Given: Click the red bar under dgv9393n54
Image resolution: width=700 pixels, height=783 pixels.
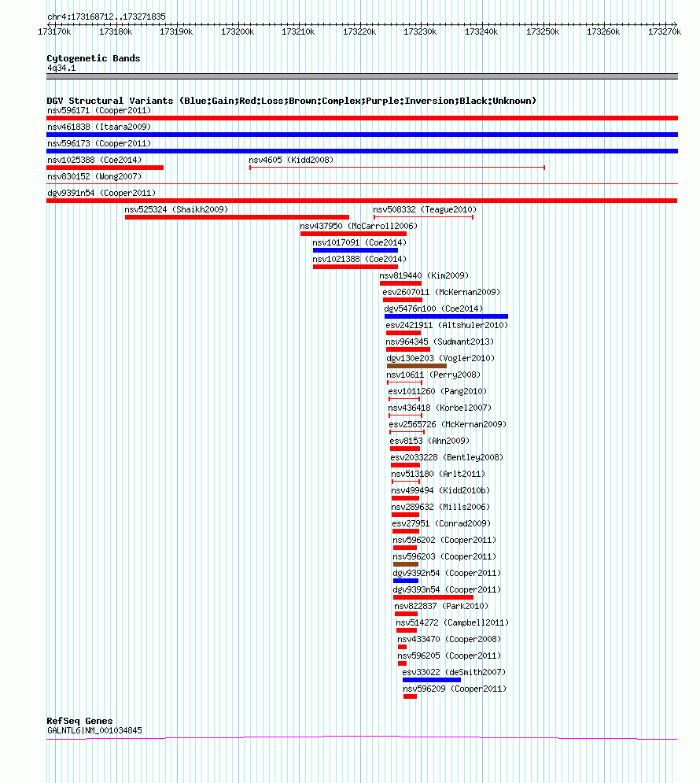Looking at the screenshot, I should (x=433, y=597).
